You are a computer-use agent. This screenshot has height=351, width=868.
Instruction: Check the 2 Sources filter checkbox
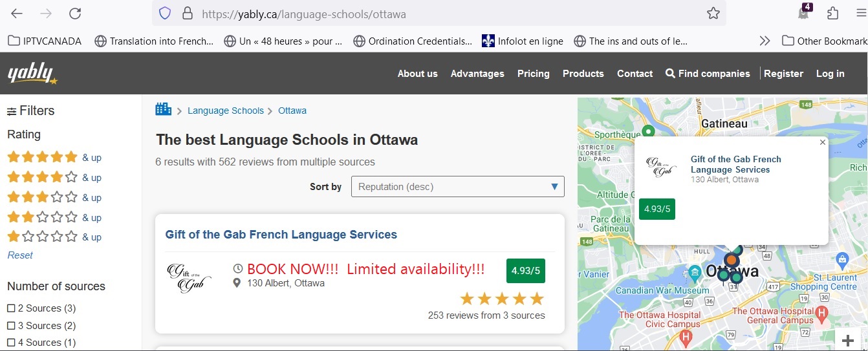click(x=11, y=308)
